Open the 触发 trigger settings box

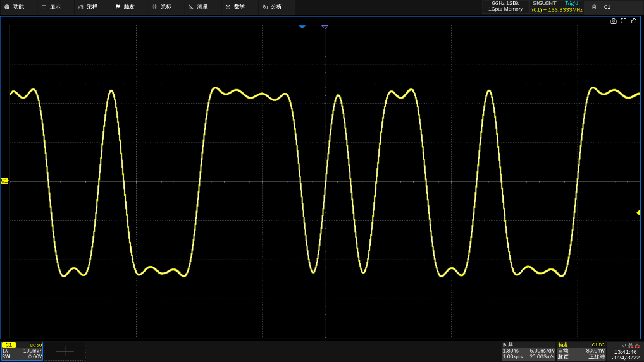(x=581, y=351)
